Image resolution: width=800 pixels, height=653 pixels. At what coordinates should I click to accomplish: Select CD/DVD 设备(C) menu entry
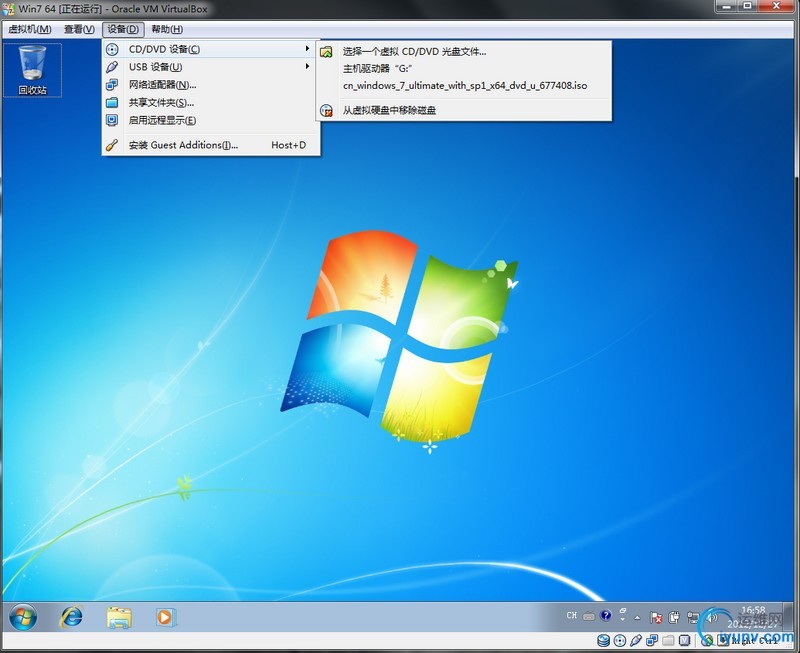pos(211,49)
